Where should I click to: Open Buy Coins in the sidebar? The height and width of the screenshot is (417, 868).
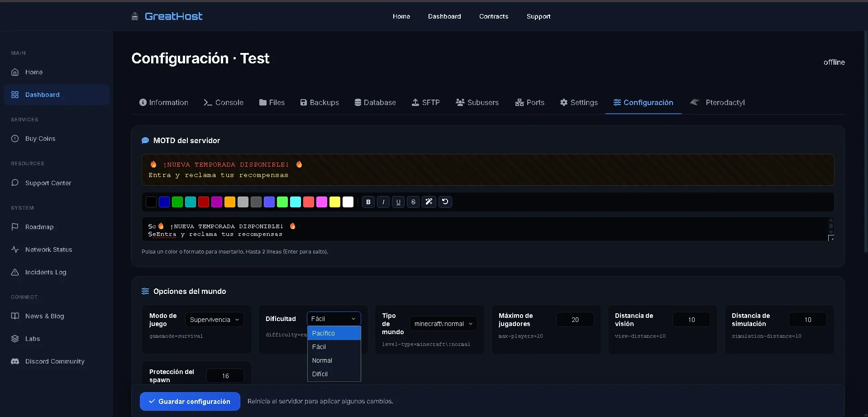pos(40,139)
